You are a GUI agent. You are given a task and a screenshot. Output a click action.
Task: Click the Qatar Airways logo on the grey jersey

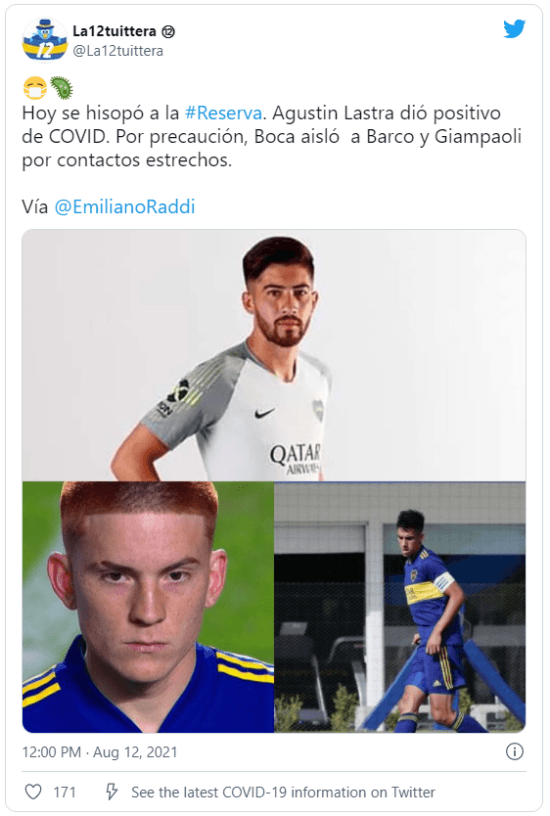pyautogui.click(x=295, y=458)
